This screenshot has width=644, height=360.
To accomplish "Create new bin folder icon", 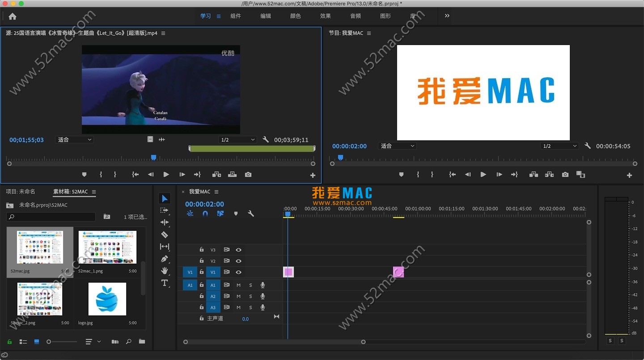I will (142, 342).
